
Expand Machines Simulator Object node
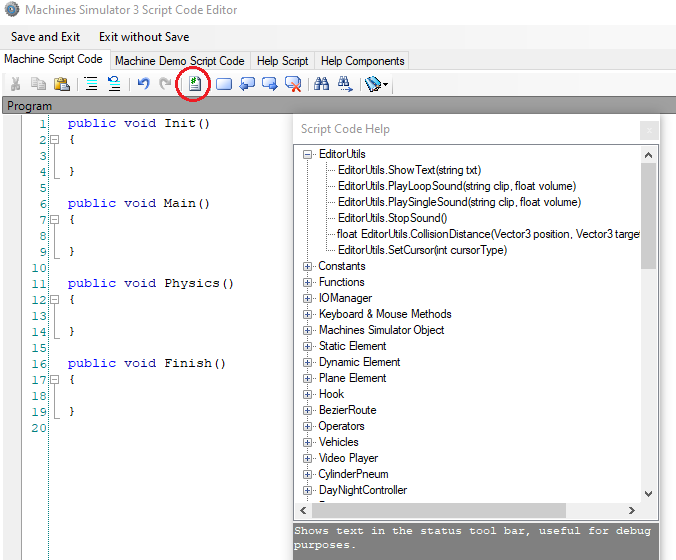[307, 330]
